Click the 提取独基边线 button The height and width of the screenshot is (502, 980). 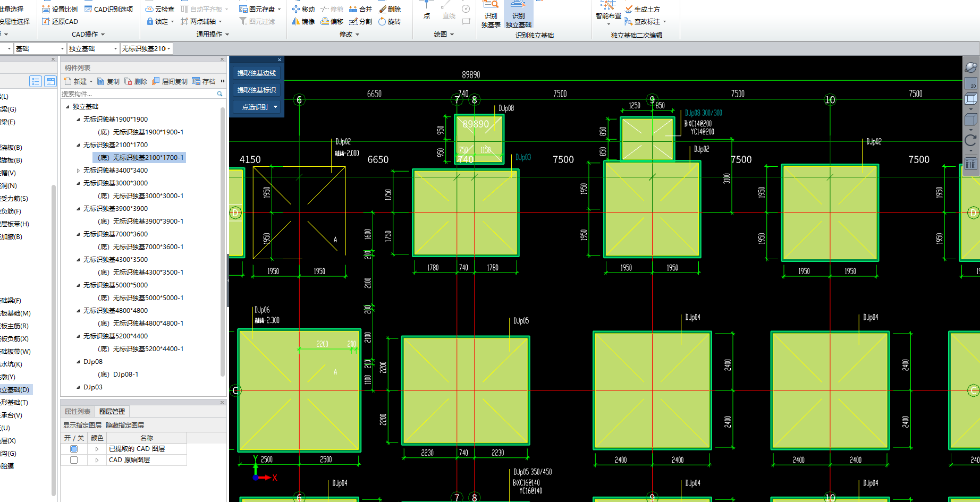(257, 73)
